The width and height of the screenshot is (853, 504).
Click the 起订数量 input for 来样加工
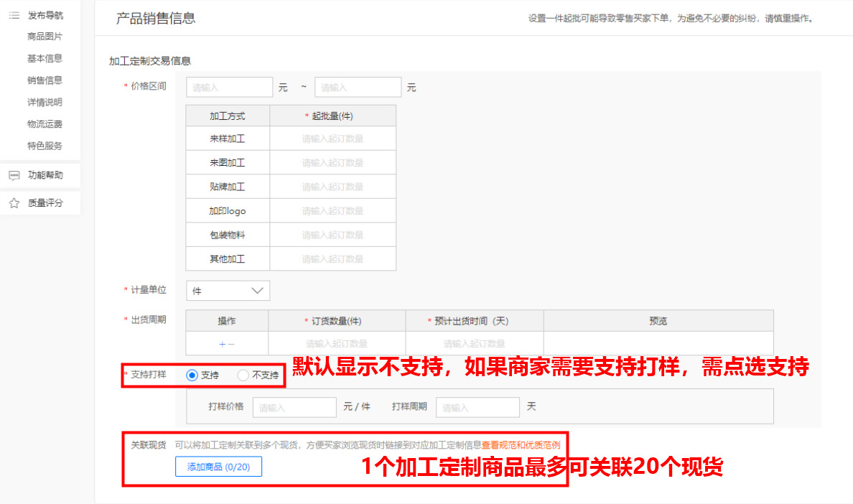pos(332,138)
